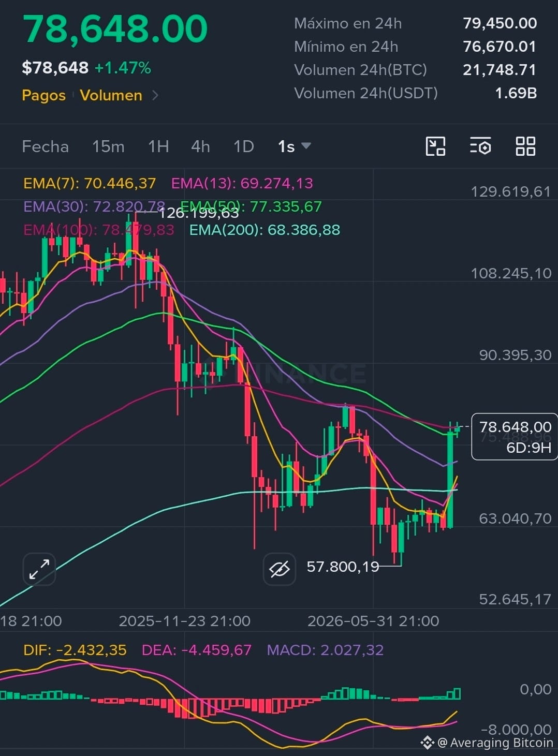Click the Volumen 24h(USDT) value 1.69B
Image resolution: width=558 pixels, height=756 pixels.
click(x=516, y=93)
